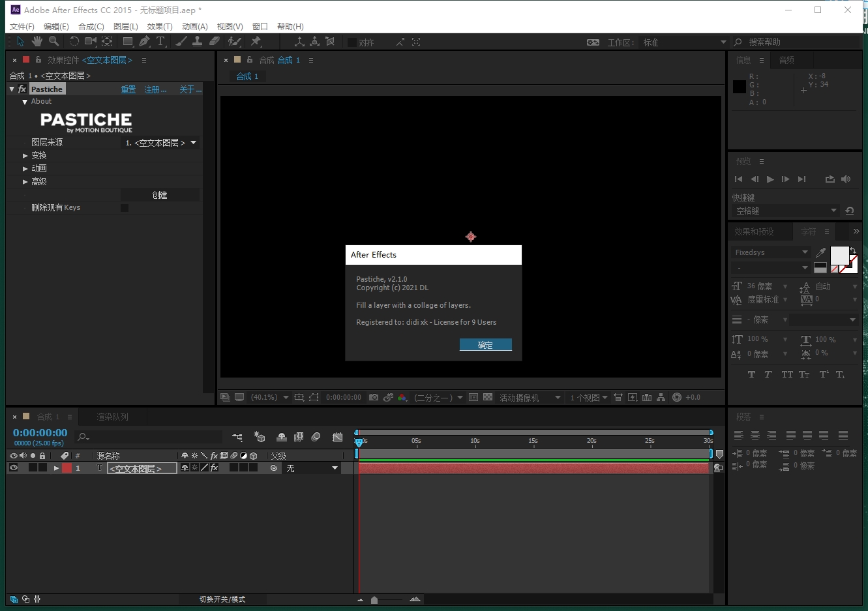Open the 编辑(E) menu

56,26
